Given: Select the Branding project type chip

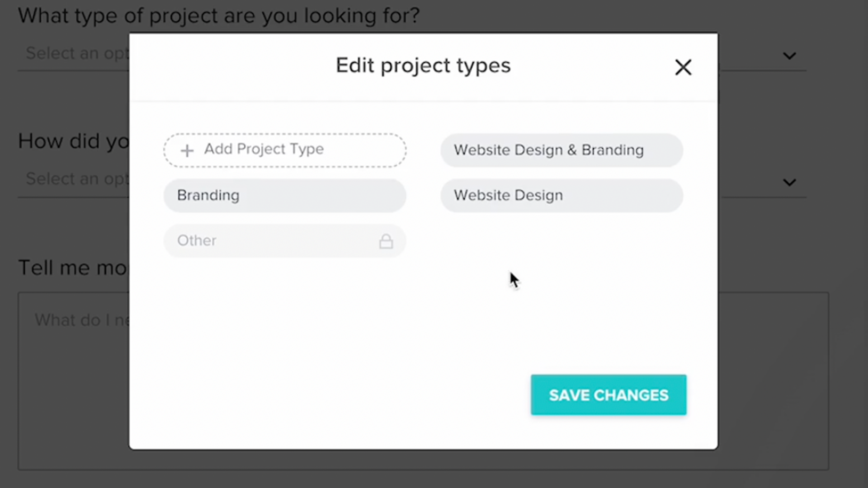Looking at the screenshot, I should point(285,195).
